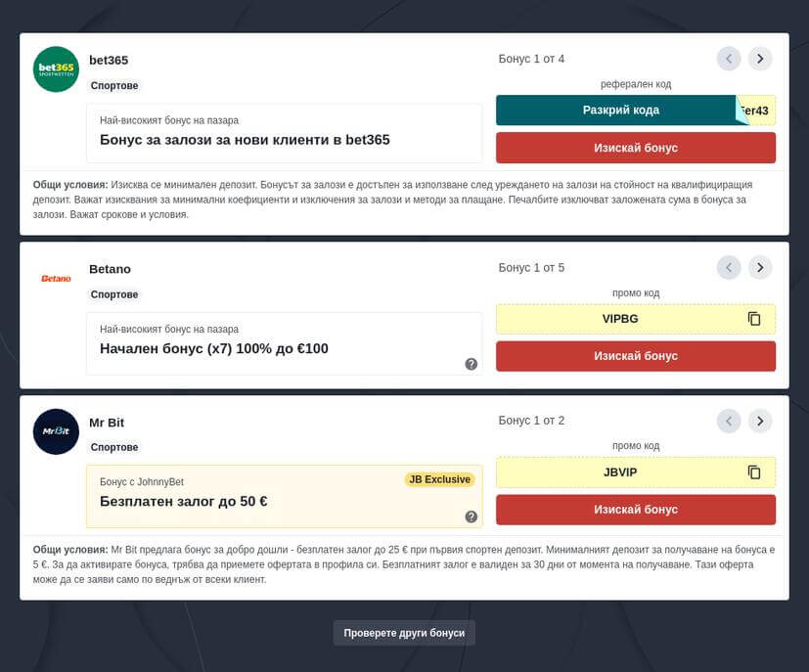
Task: Show next bet365 bonus
Action: click(x=760, y=59)
